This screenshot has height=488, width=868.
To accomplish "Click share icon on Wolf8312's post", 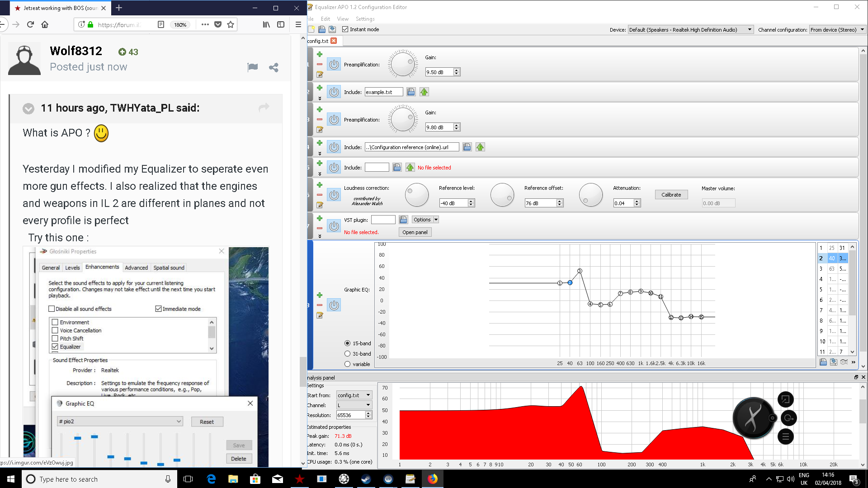I will pos(274,67).
